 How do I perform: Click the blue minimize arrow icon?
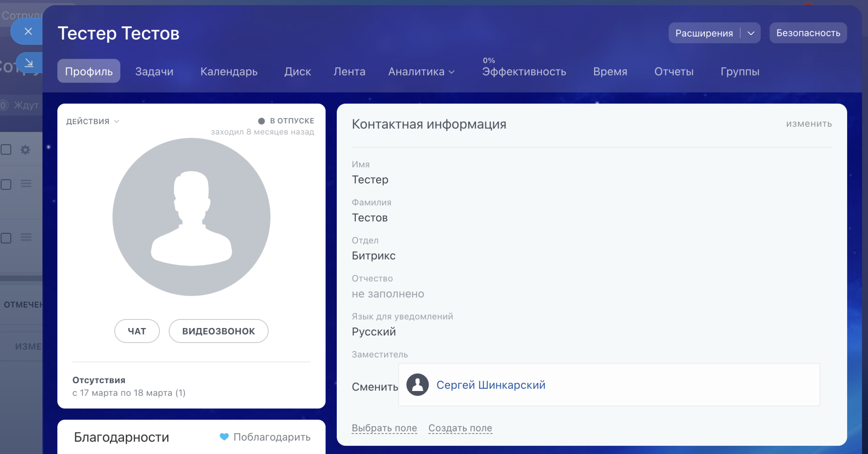coord(29,63)
